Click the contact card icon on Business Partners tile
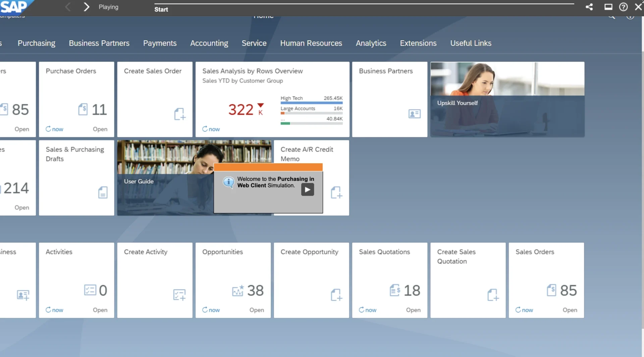 415,114
